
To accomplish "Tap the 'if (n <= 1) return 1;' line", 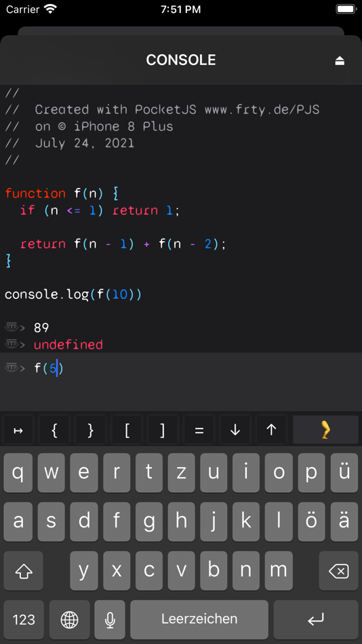I will point(100,210).
